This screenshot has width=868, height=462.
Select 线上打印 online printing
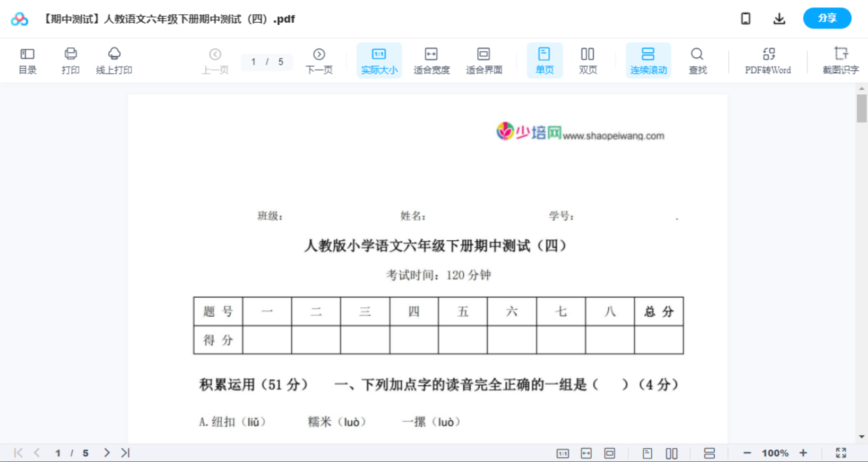click(114, 60)
